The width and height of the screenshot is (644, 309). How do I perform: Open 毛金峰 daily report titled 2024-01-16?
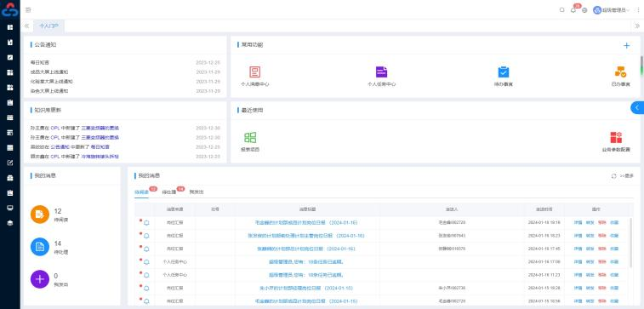306,223
